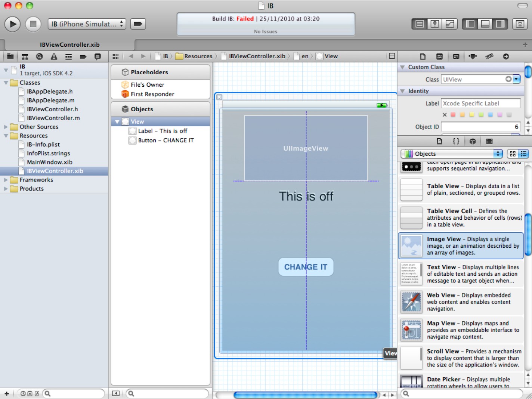This screenshot has width=532, height=399.
Task: Show the symbol navigator icon
Action: click(x=25, y=56)
